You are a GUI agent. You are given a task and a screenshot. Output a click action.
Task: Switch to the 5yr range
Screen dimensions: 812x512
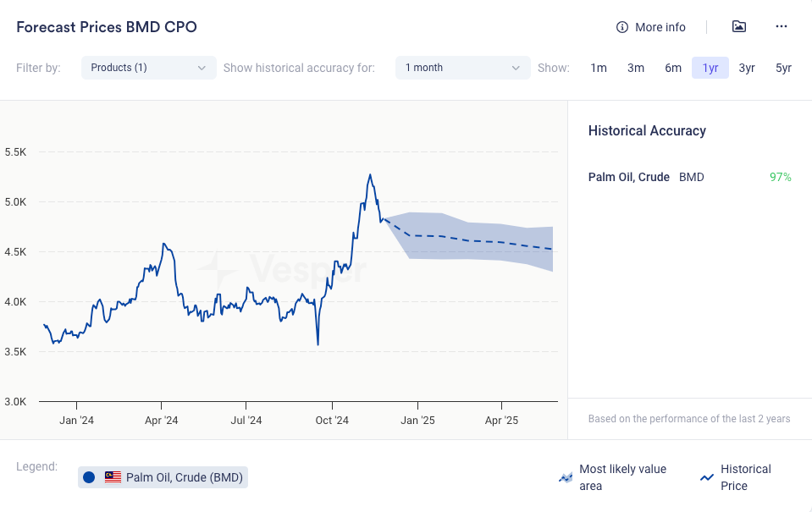click(783, 68)
